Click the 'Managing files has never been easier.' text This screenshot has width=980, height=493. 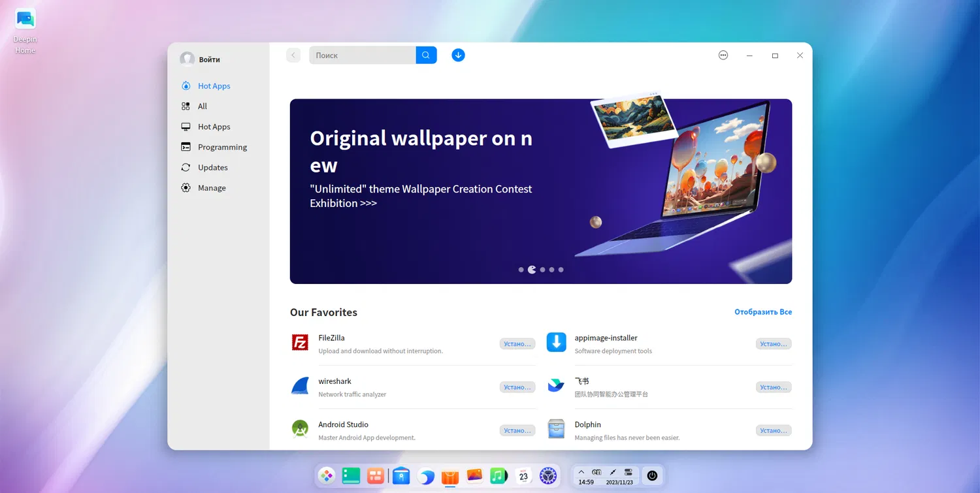(627, 437)
